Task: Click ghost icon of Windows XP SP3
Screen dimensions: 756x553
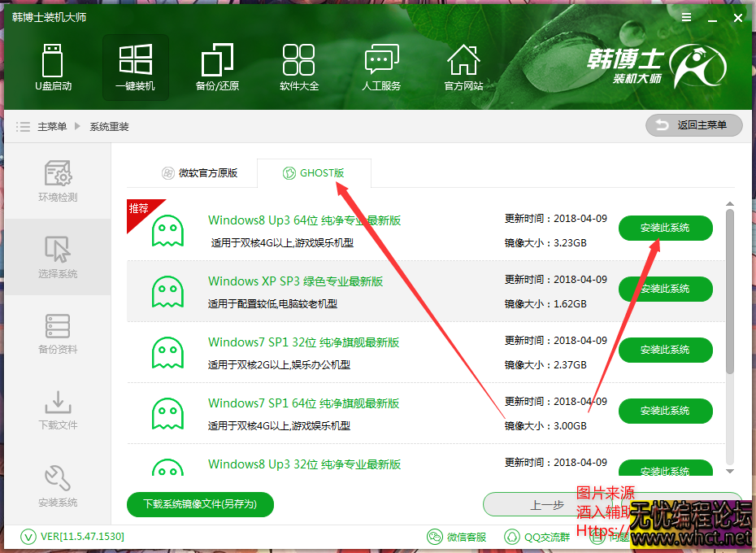Action: 167,291
